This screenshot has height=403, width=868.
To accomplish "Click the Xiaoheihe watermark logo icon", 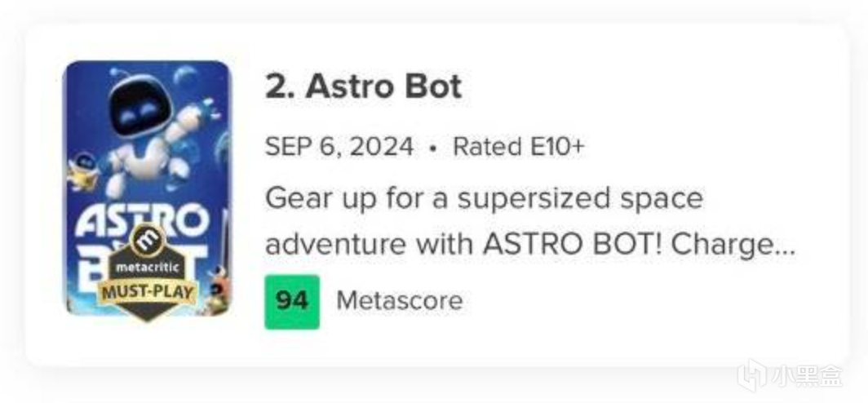I will click(752, 377).
